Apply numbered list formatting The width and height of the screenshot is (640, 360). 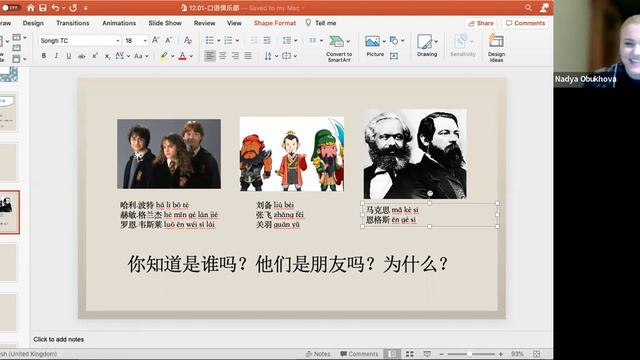point(228,40)
